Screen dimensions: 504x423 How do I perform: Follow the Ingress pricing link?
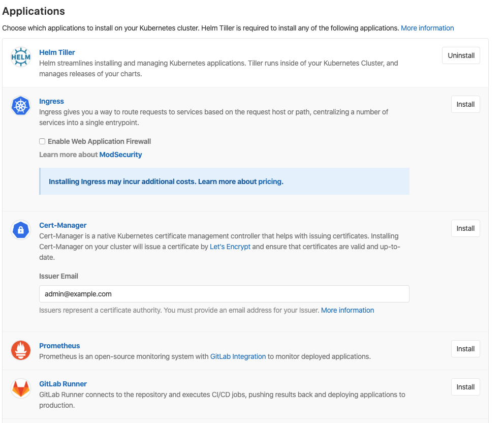pyautogui.click(x=270, y=182)
